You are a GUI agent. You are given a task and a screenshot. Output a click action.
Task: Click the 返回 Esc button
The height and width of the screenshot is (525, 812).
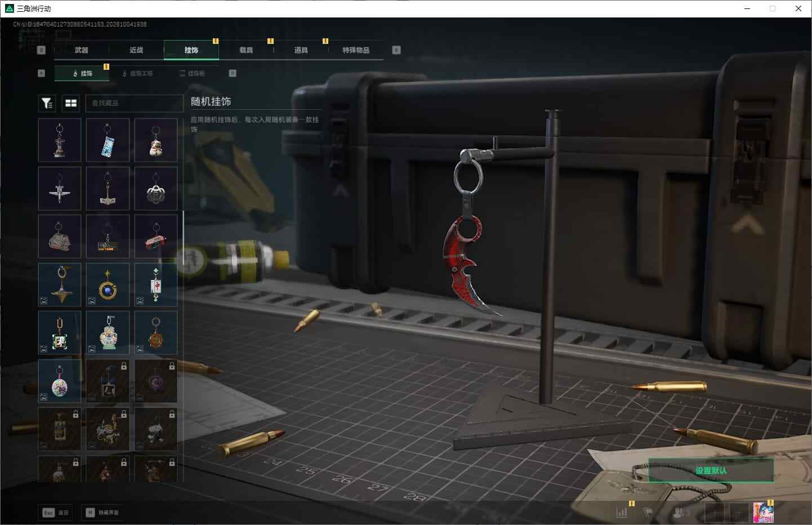click(x=56, y=513)
